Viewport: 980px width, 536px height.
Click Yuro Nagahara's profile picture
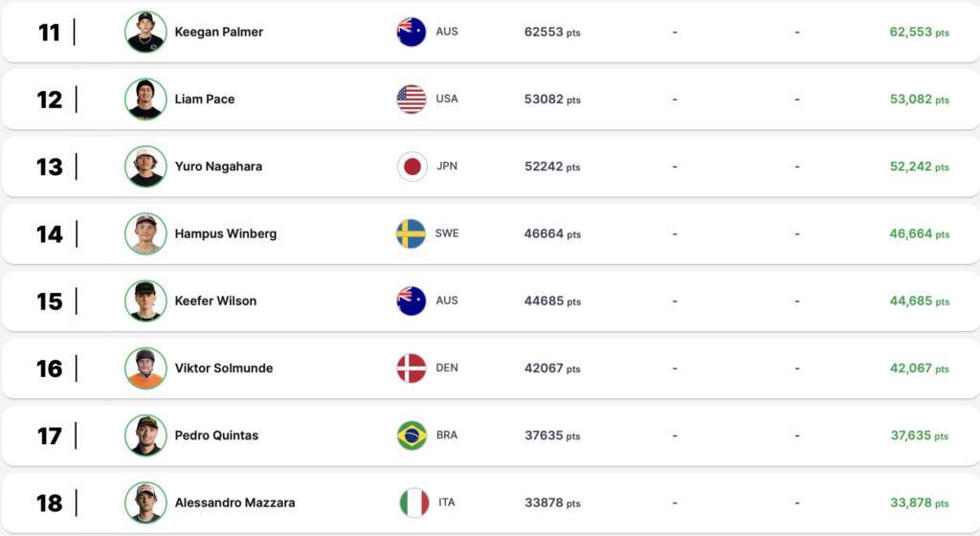pos(145,167)
